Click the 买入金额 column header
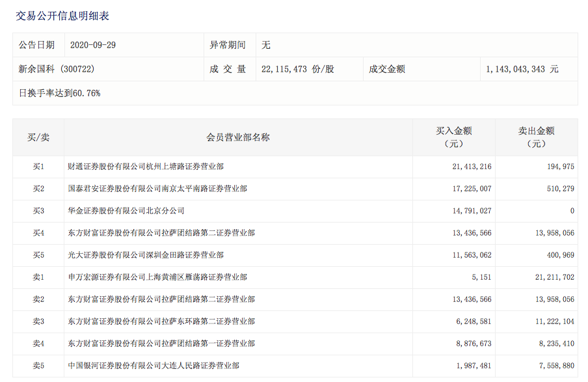Viewport: 588px width, 382px height. click(x=453, y=137)
